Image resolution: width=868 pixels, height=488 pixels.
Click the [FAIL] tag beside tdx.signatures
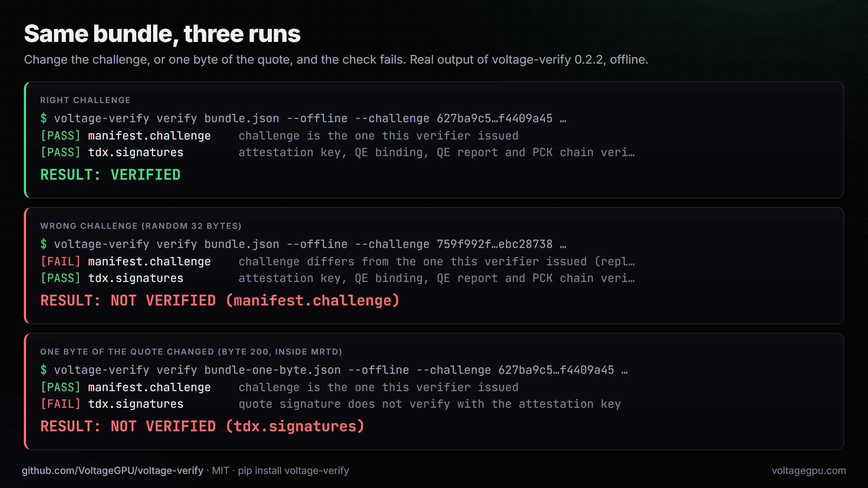point(60,404)
